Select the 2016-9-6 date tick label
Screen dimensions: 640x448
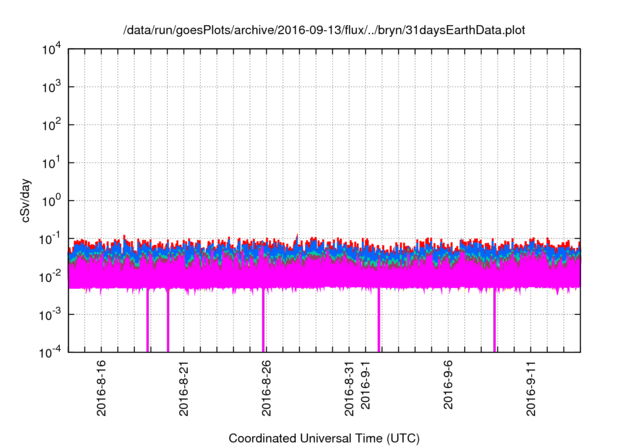[x=448, y=384]
